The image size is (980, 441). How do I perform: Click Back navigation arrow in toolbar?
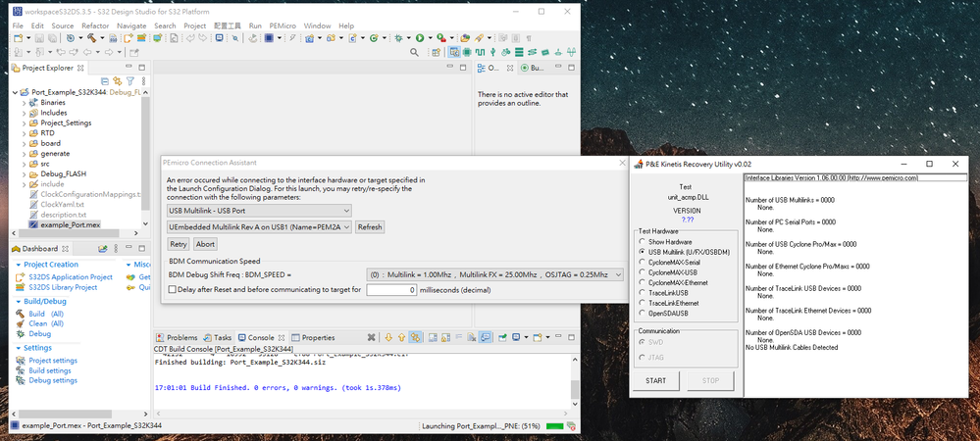click(87, 53)
